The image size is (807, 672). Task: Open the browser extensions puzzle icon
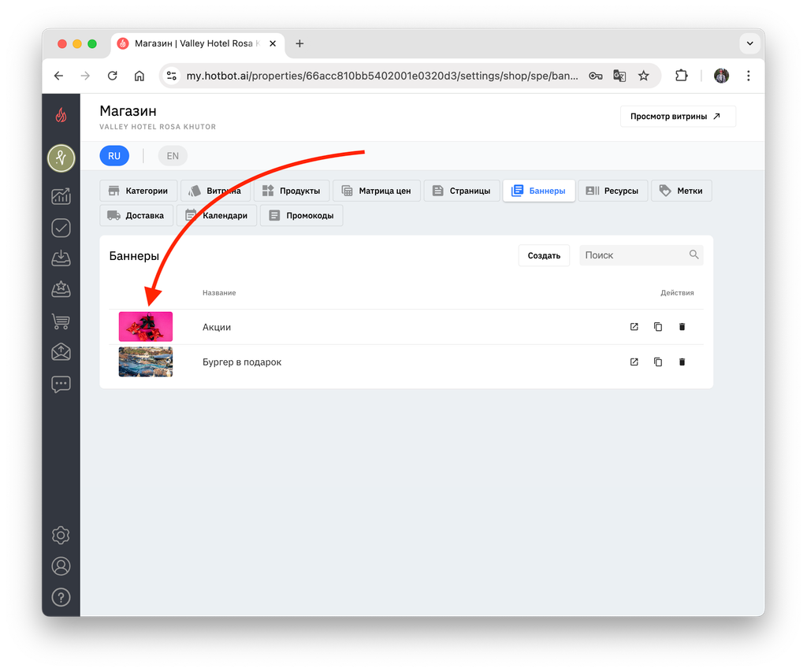[x=681, y=76]
